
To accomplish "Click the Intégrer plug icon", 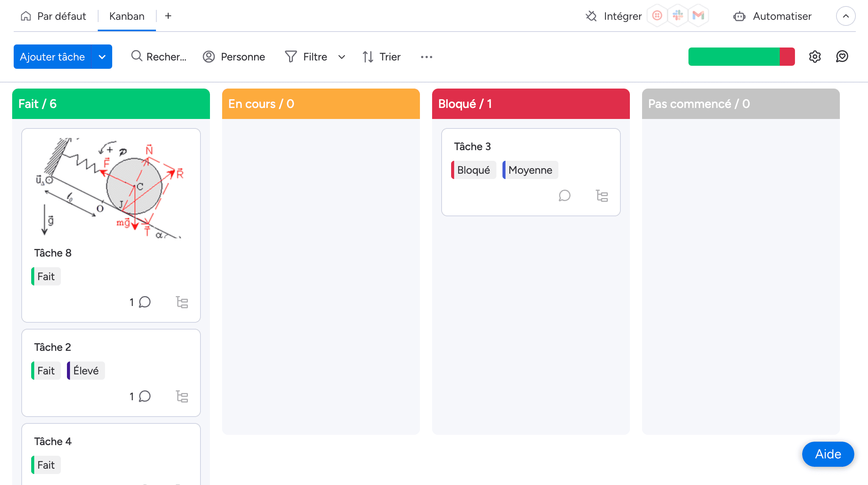I will [x=591, y=16].
